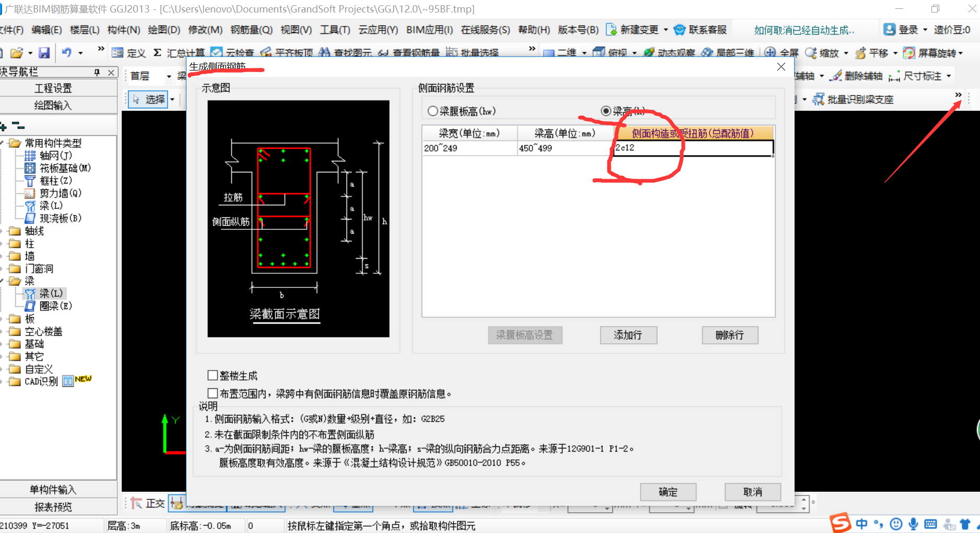Click the undo arrow icon
Image resolution: width=980 pixels, height=533 pixels.
click(x=66, y=53)
